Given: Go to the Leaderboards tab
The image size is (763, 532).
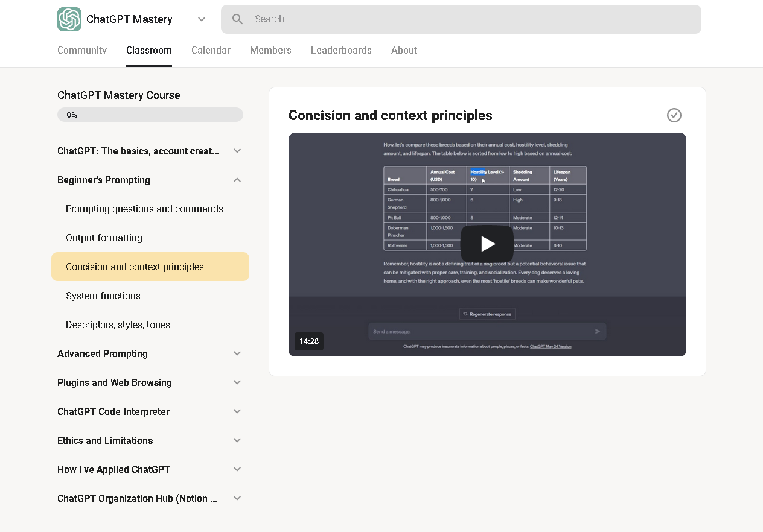Looking at the screenshot, I should point(341,51).
